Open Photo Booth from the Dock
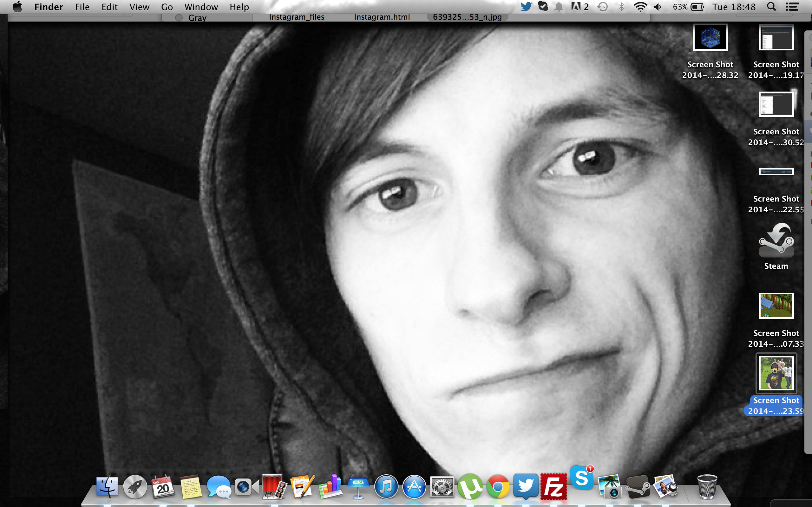The height and width of the screenshot is (507, 812). tap(274, 486)
